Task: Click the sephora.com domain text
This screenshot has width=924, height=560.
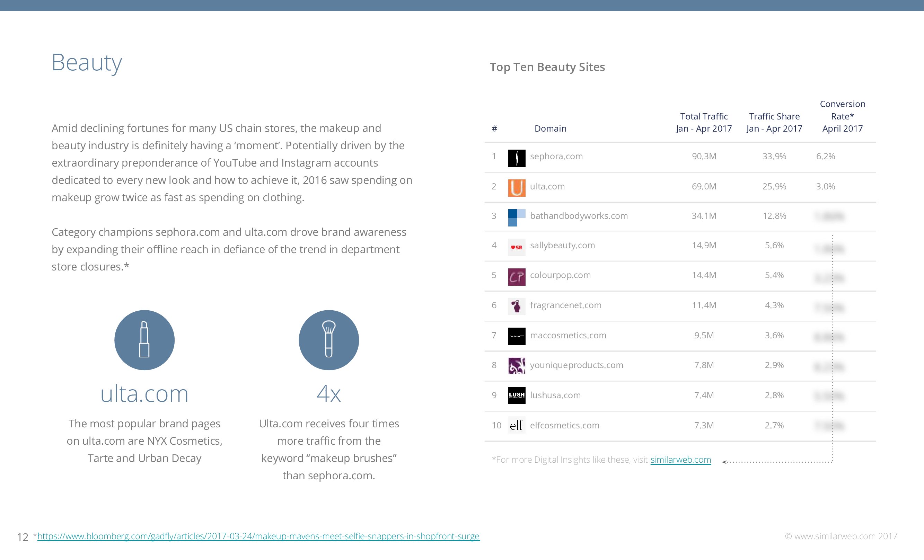Action: [556, 156]
